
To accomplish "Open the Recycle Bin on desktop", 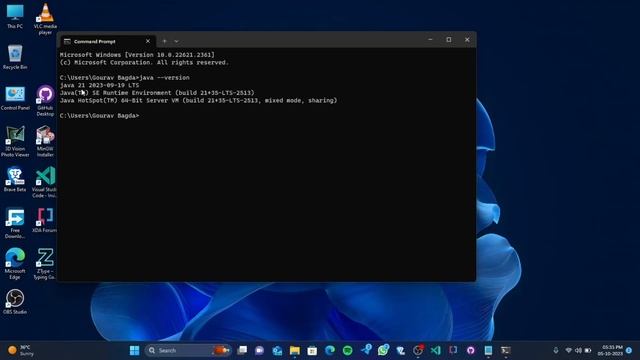I will pyautogui.click(x=15, y=57).
